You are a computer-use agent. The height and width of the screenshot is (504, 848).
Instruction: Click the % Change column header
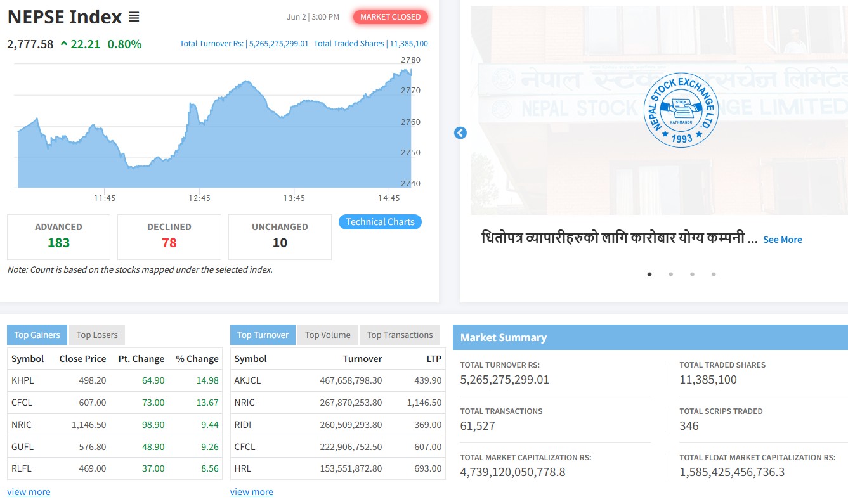click(x=197, y=359)
